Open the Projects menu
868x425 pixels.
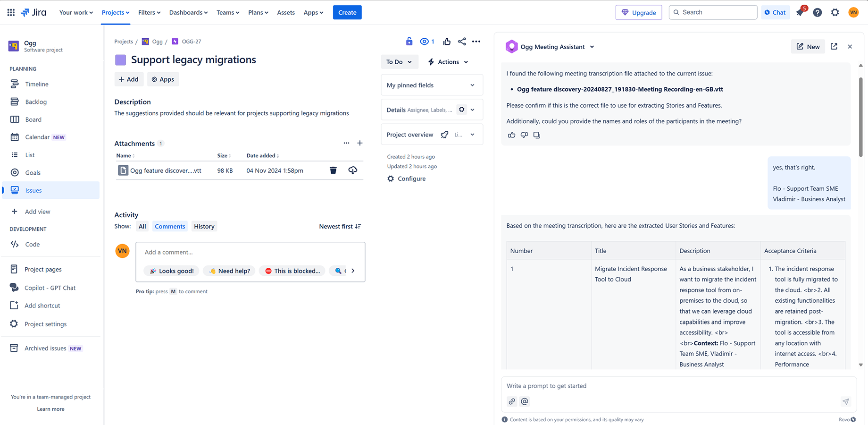coord(116,12)
